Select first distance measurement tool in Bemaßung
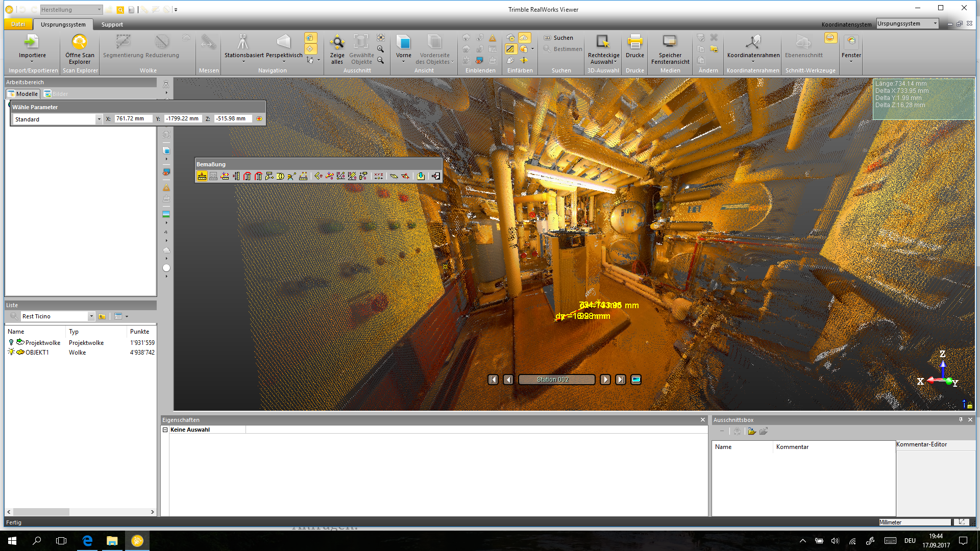 (x=202, y=176)
